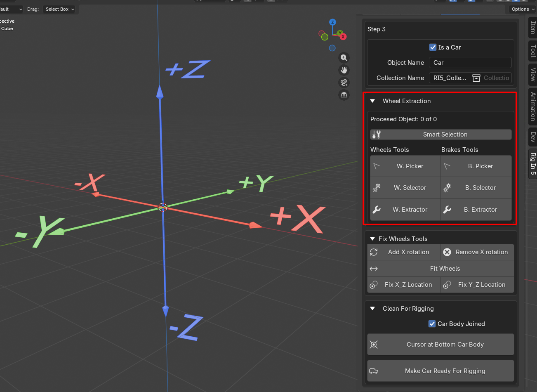Click the 'Wheels Tools' label
537x392 pixels.
click(x=390, y=150)
